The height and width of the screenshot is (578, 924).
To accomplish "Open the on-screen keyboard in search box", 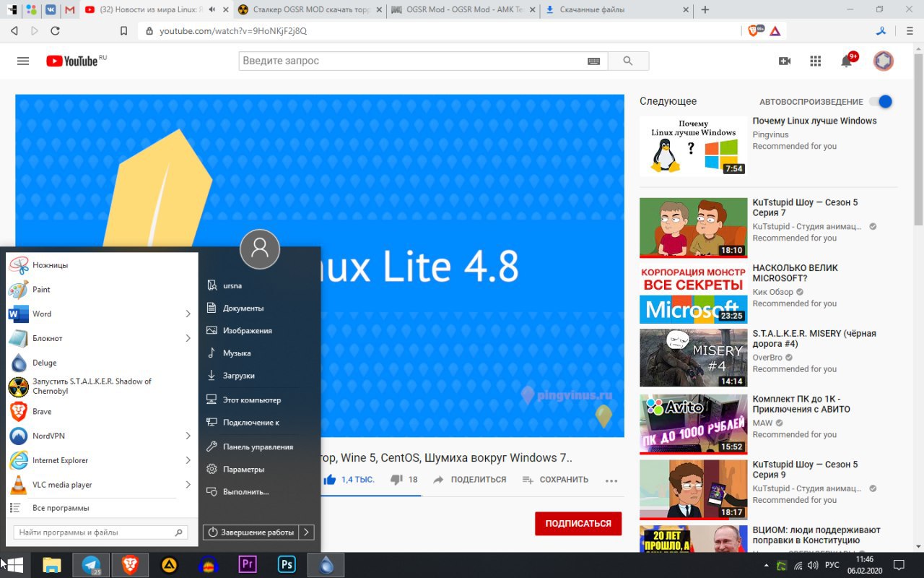I will (593, 61).
